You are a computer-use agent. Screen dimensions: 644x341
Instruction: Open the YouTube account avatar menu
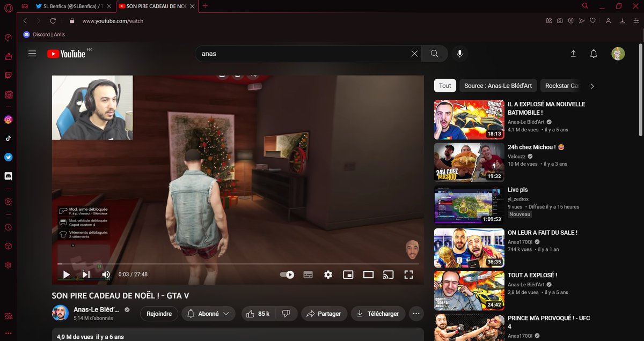[618, 54]
